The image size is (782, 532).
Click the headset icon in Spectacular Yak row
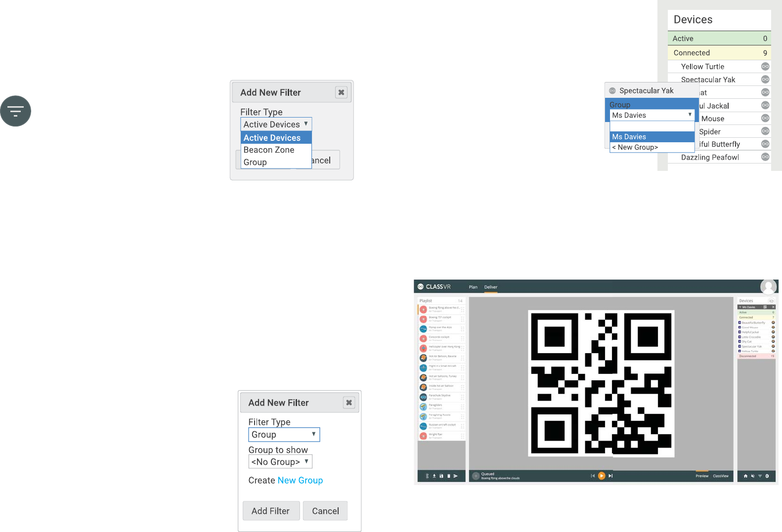coord(765,80)
